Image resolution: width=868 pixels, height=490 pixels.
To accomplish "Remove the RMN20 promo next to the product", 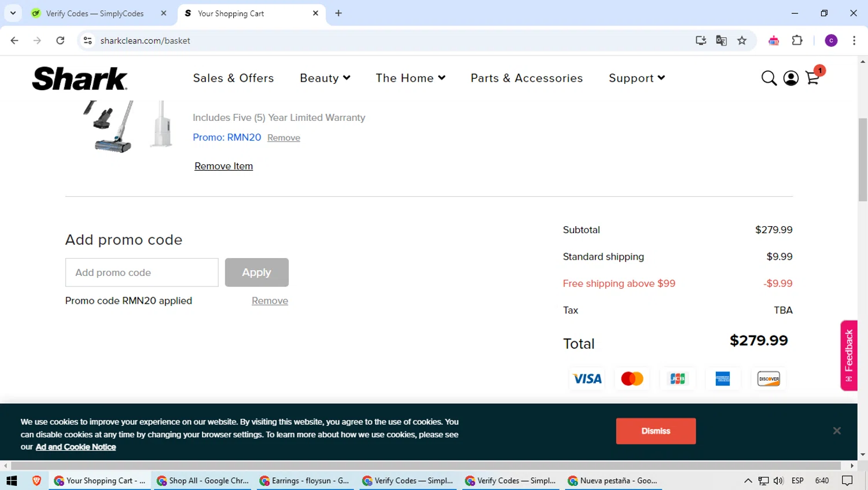I will pos(284,138).
